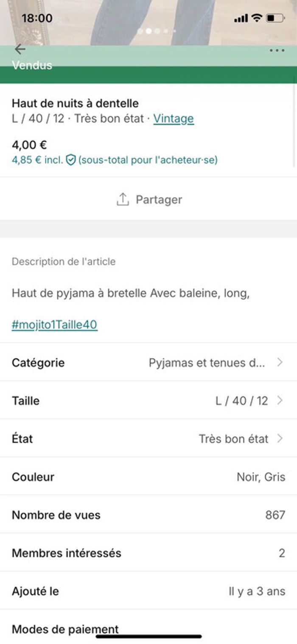The image size is (297, 644).
Task: Expand the État row chevron
Action: pos(280,439)
